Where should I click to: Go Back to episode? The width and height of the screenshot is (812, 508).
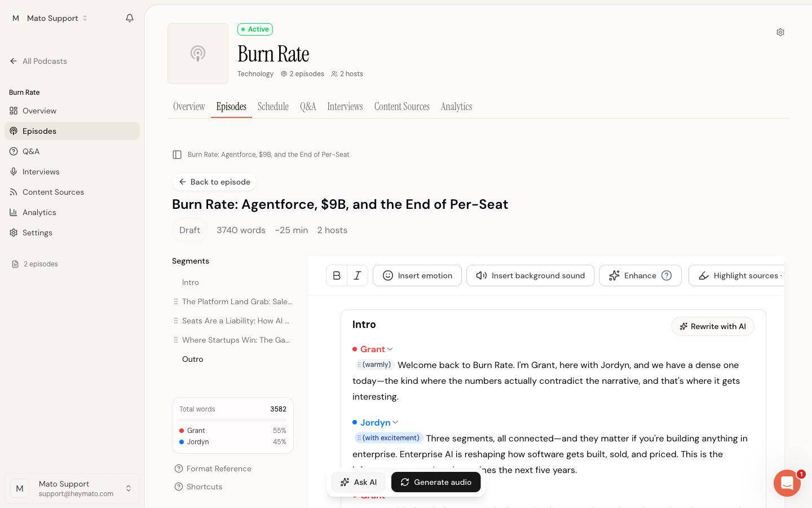coord(214,182)
